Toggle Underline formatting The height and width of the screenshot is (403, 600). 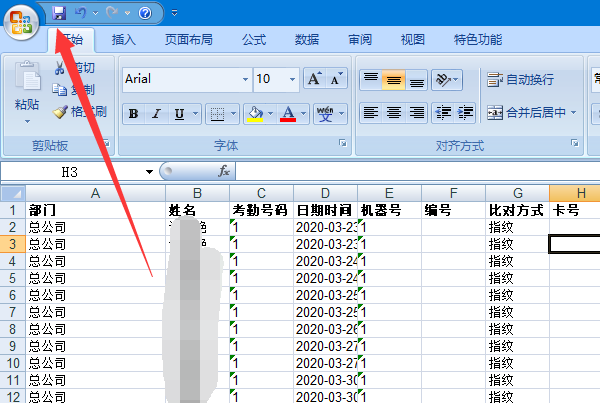pyautogui.click(x=179, y=114)
